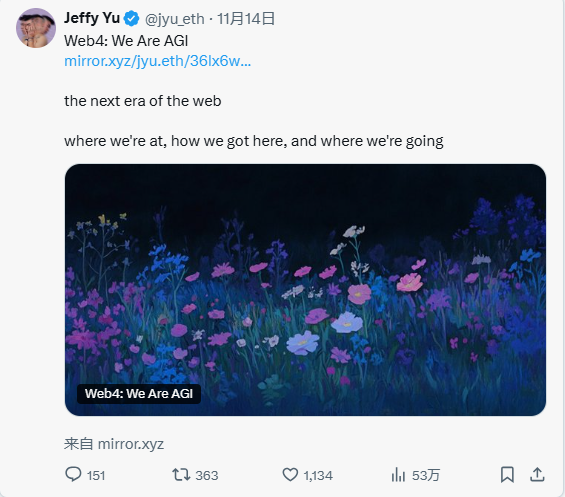The height and width of the screenshot is (497, 565).
Task: Repost the tweet using the retweet icon
Action: pos(181,475)
